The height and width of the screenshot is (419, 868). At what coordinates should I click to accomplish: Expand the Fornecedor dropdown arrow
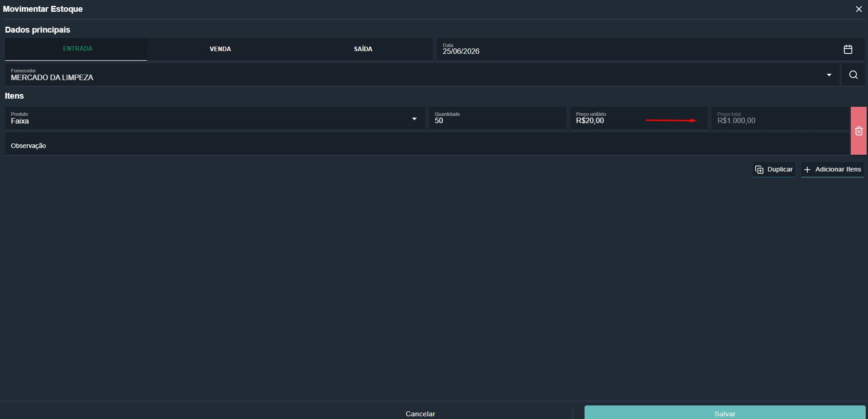(x=829, y=75)
